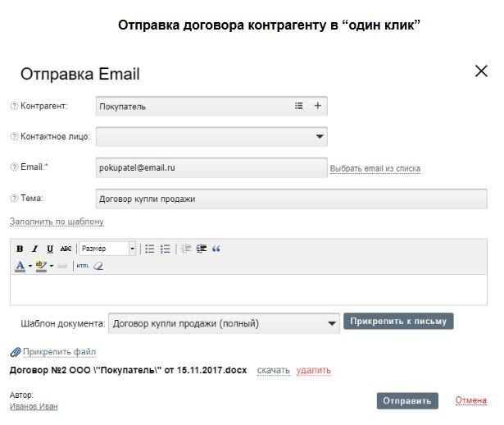Expand the Контактное лицо dropdown

(320, 137)
